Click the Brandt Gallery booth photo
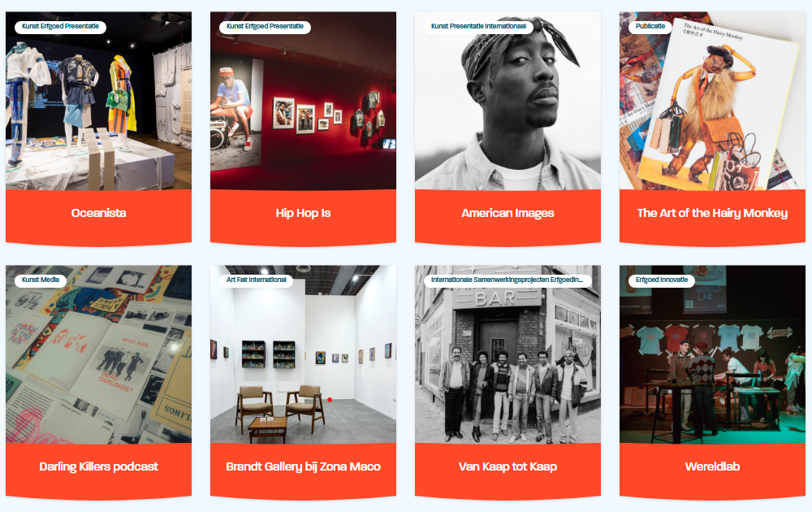The image size is (812, 512). click(x=303, y=354)
